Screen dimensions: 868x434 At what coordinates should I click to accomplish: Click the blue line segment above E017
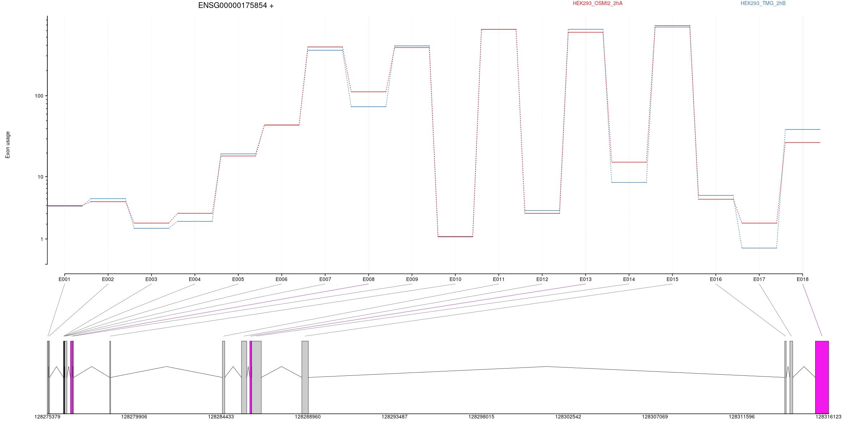[759, 248]
